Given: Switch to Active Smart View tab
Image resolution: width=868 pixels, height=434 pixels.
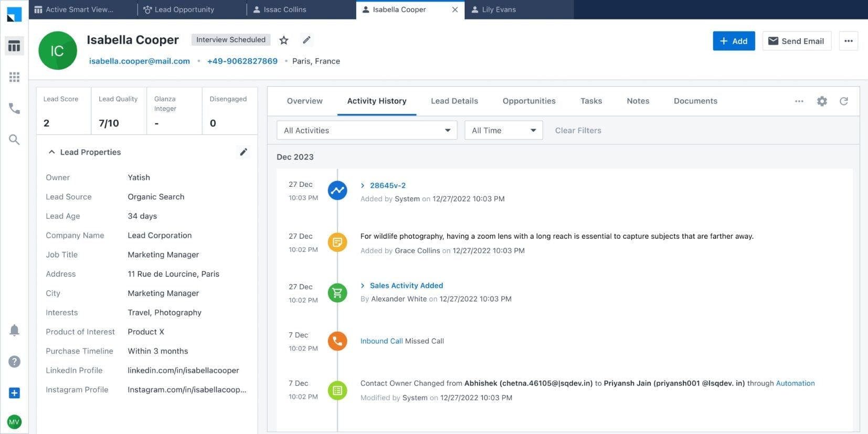Looking at the screenshot, I should coord(83,9).
